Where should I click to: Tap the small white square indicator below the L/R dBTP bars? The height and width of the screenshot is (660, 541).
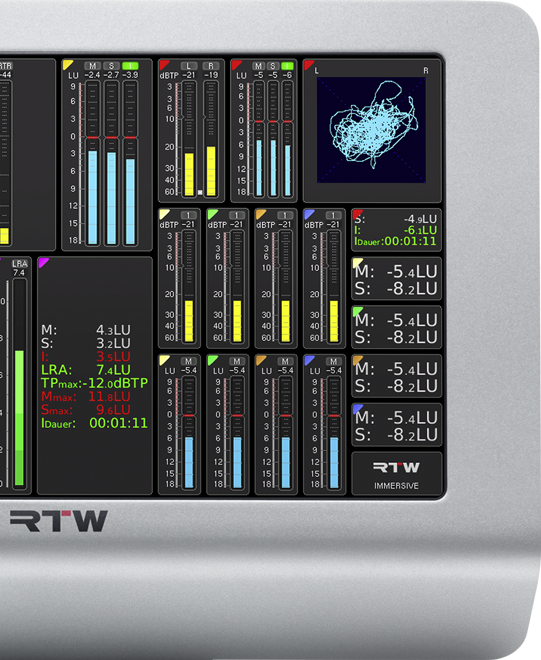(200, 192)
